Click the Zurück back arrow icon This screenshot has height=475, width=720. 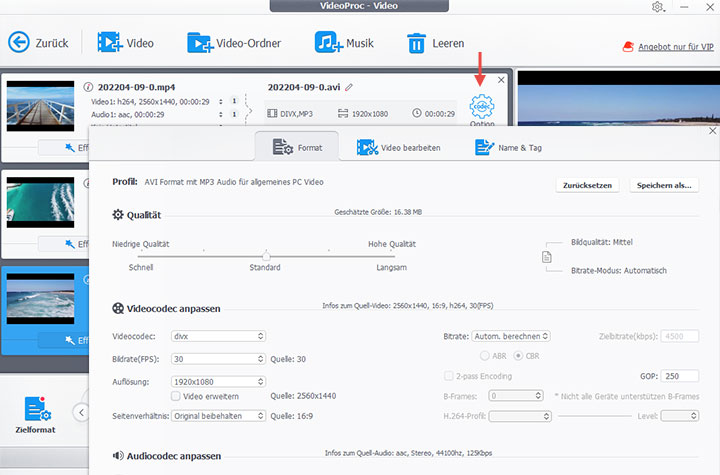20,43
